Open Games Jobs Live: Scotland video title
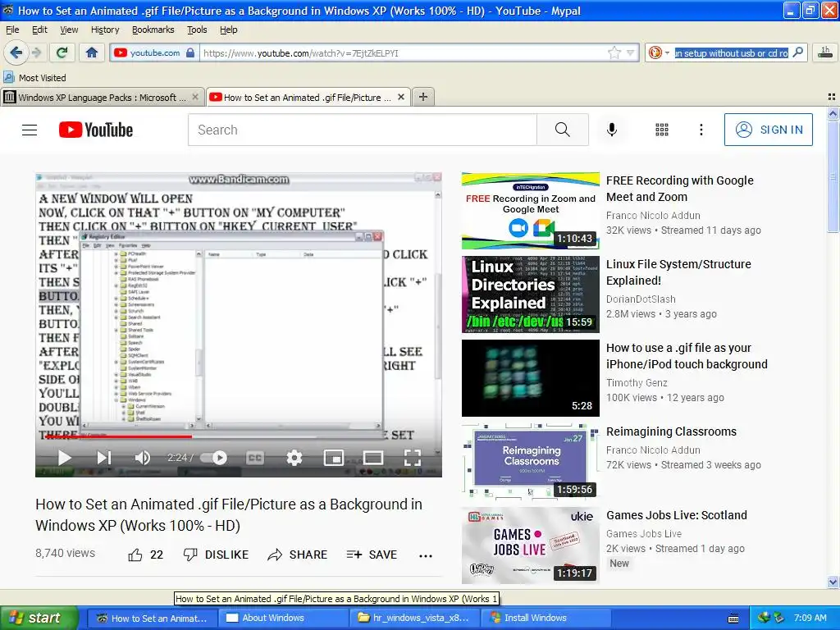840x630 pixels. [x=677, y=515]
